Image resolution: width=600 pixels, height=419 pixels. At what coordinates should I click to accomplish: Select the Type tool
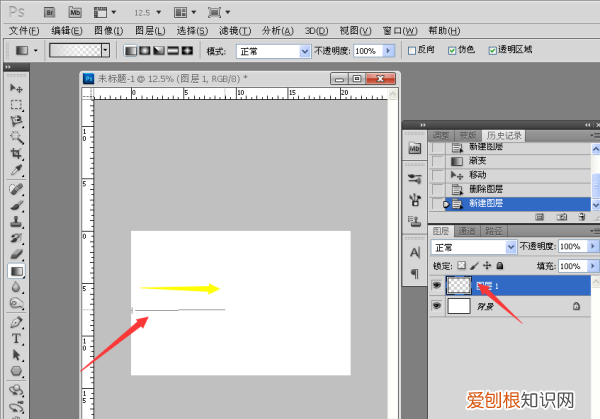tap(16, 339)
